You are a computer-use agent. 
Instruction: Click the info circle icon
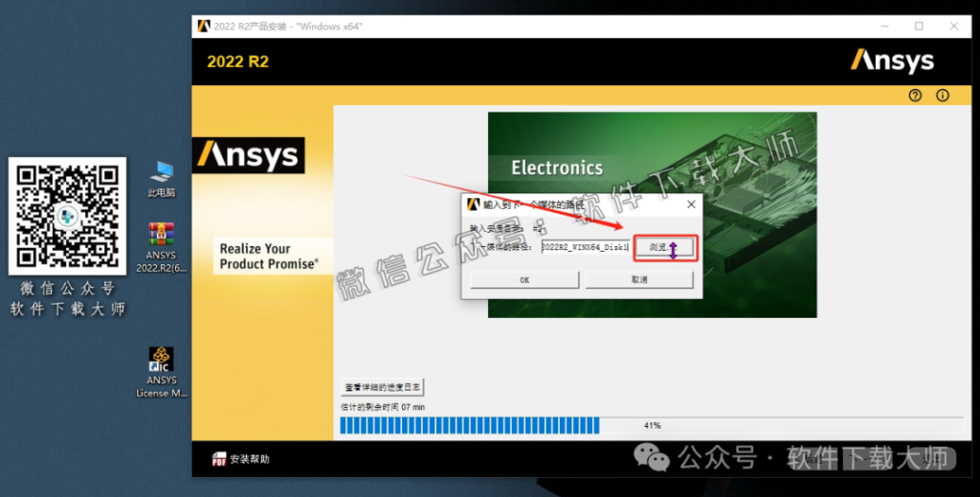click(x=943, y=95)
